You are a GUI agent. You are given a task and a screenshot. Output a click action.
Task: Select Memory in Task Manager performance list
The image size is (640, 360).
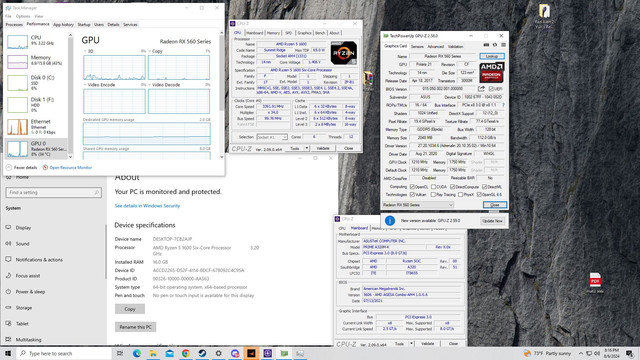(x=36, y=61)
